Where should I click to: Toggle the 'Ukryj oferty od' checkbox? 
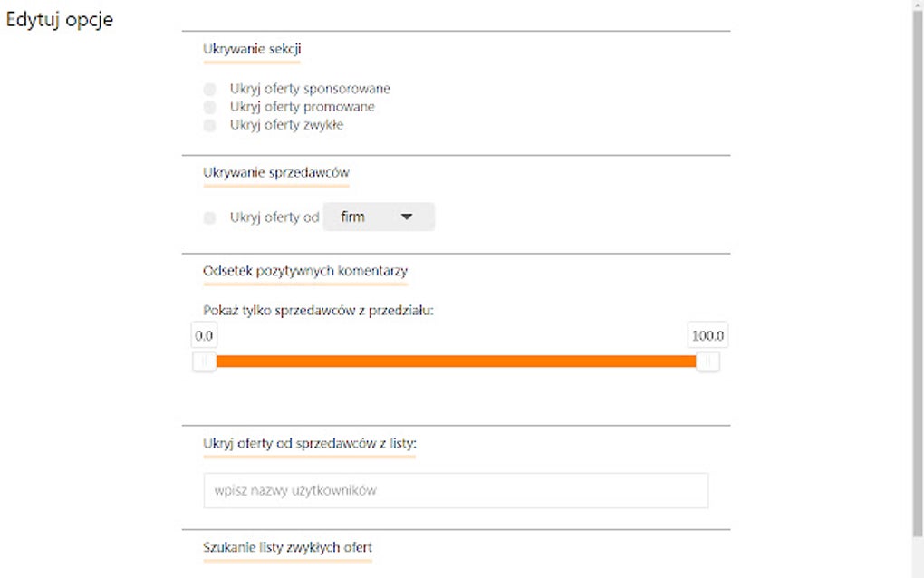click(210, 217)
